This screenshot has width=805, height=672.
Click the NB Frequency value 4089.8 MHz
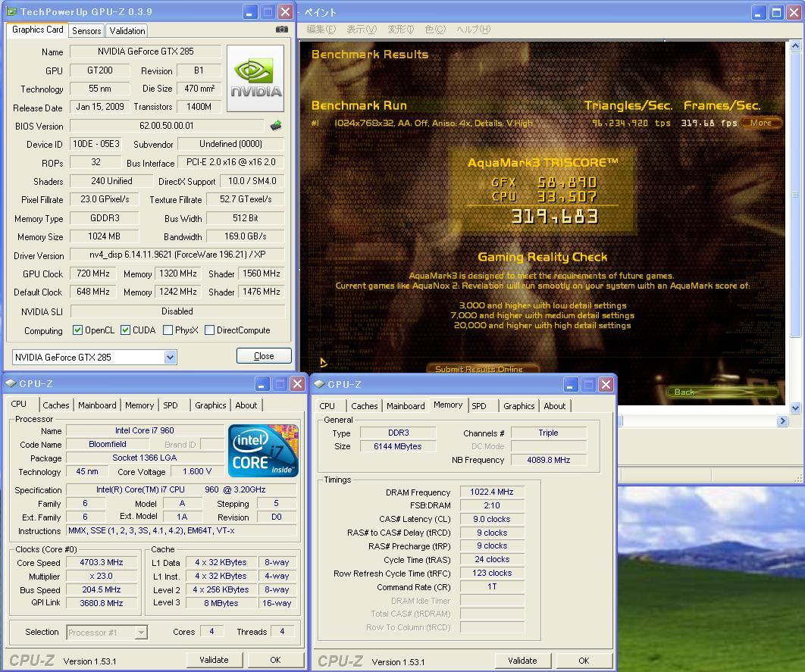[548, 460]
